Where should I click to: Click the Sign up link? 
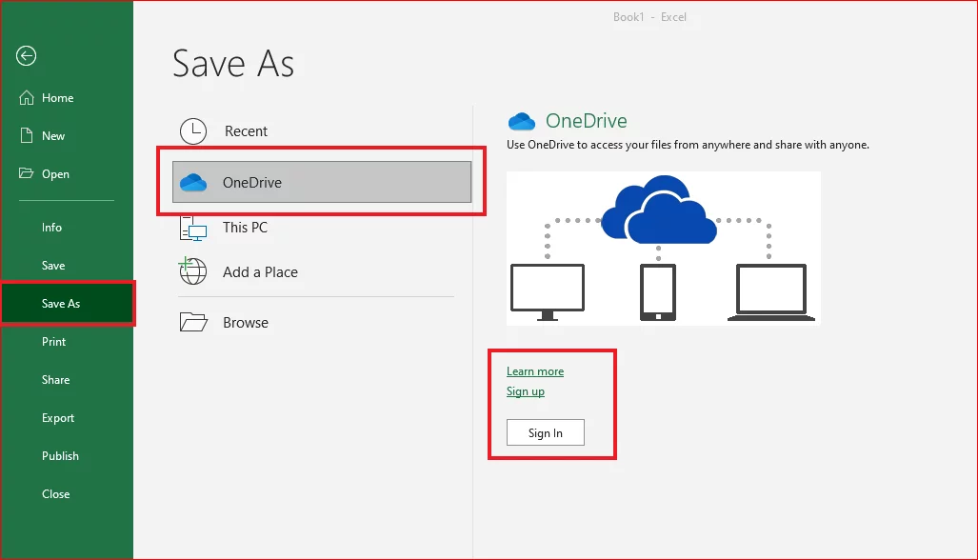point(525,391)
